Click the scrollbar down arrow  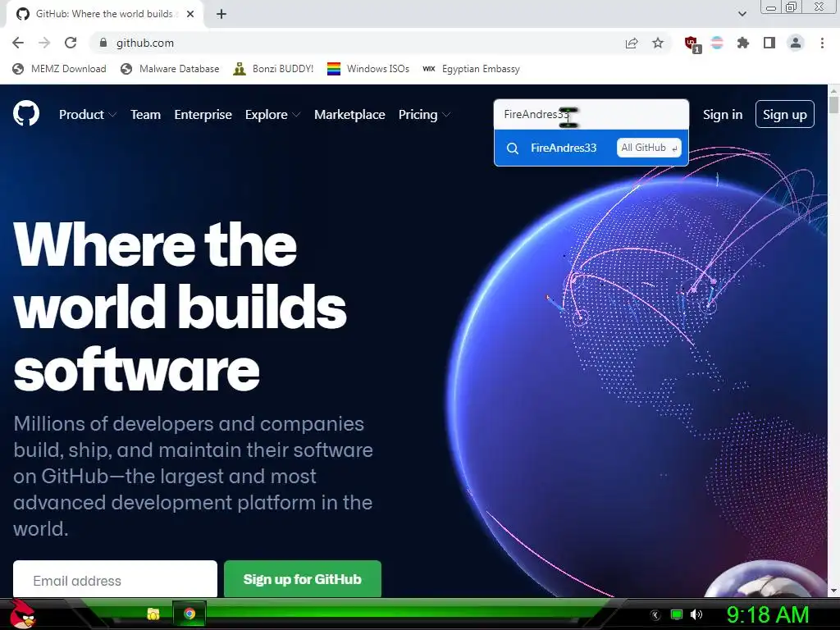833,591
